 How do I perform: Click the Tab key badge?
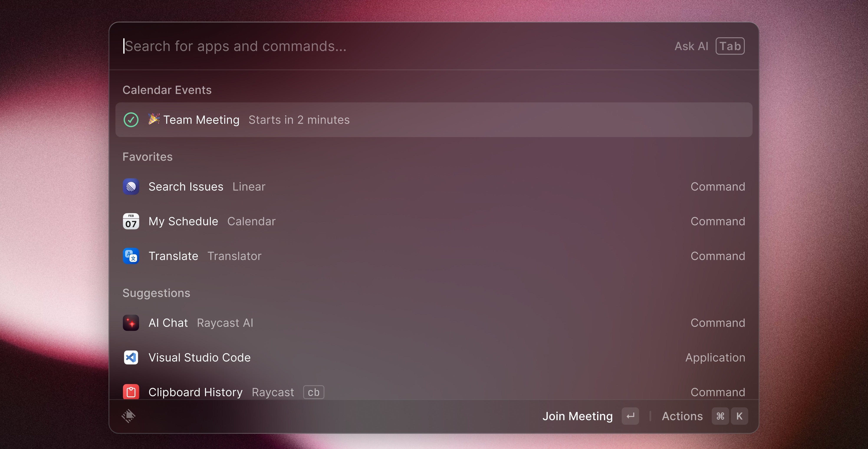(x=730, y=46)
